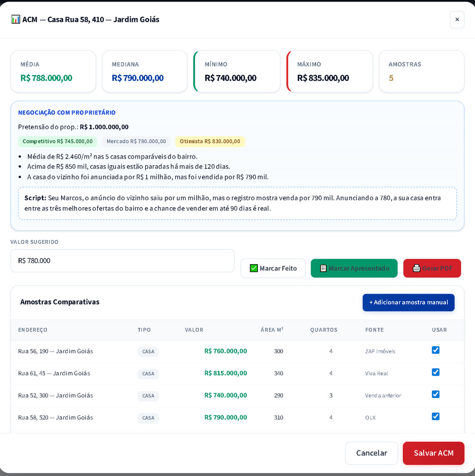Screen dimensions: 475x476
Task: Click the value R$ 760.000,00 in the table
Action: 226,351
